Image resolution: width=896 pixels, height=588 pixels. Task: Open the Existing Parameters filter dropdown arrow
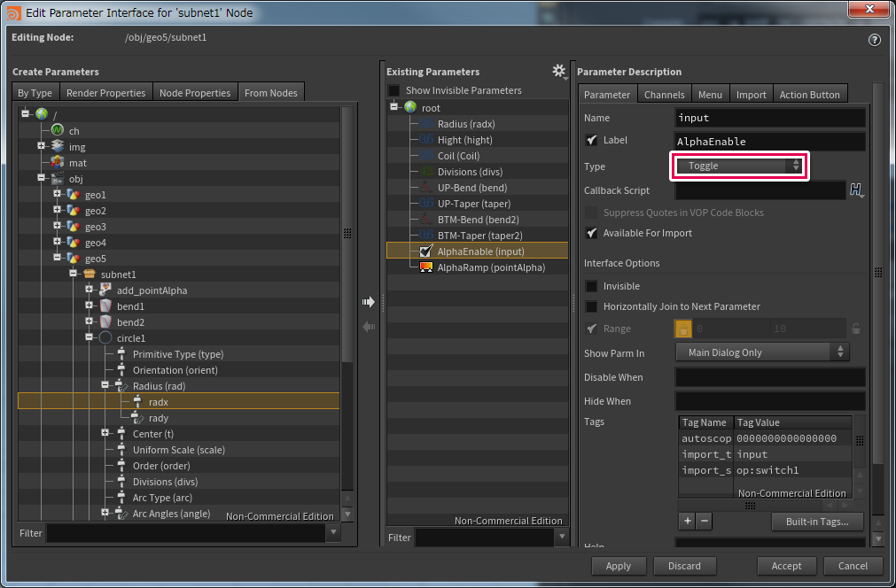coord(562,537)
